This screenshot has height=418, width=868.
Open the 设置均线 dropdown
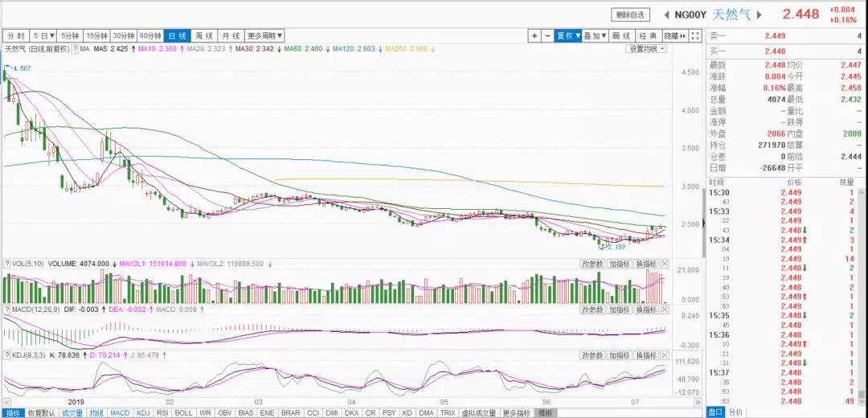[x=646, y=49]
